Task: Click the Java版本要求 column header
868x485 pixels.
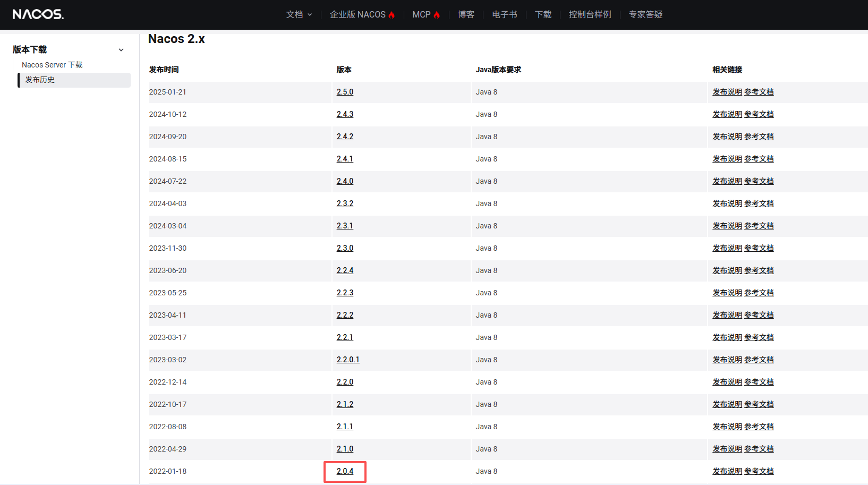Action: tap(498, 70)
